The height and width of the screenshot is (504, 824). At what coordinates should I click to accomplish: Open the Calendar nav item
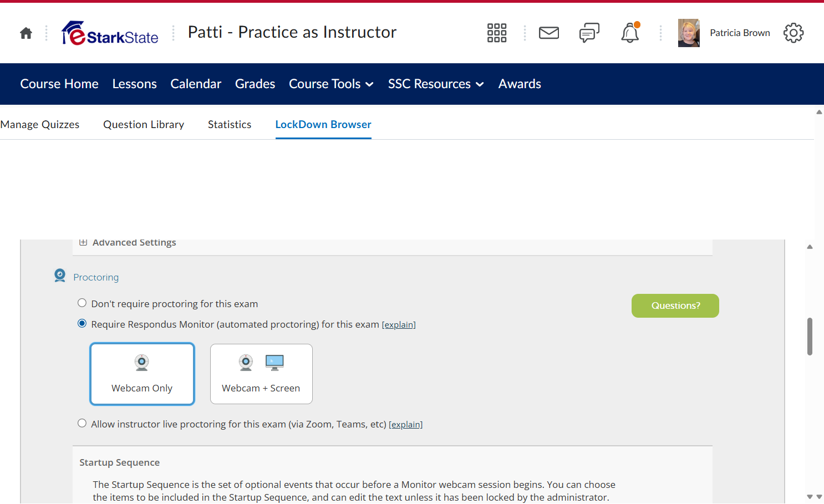coord(196,84)
